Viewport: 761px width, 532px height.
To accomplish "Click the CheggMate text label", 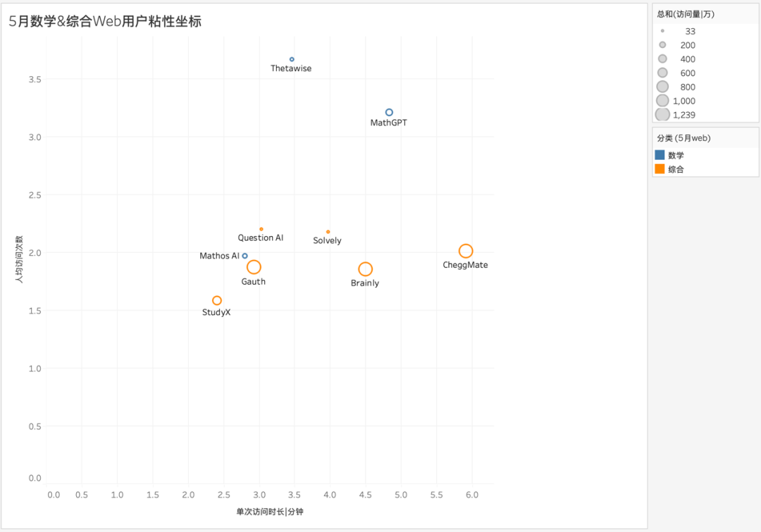I will tap(465, 265).
